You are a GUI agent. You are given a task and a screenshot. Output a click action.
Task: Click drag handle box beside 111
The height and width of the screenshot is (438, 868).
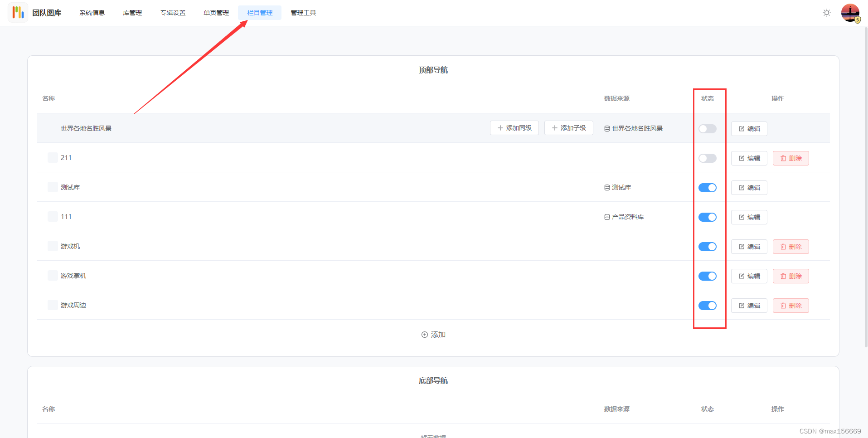tap(53, 216)
